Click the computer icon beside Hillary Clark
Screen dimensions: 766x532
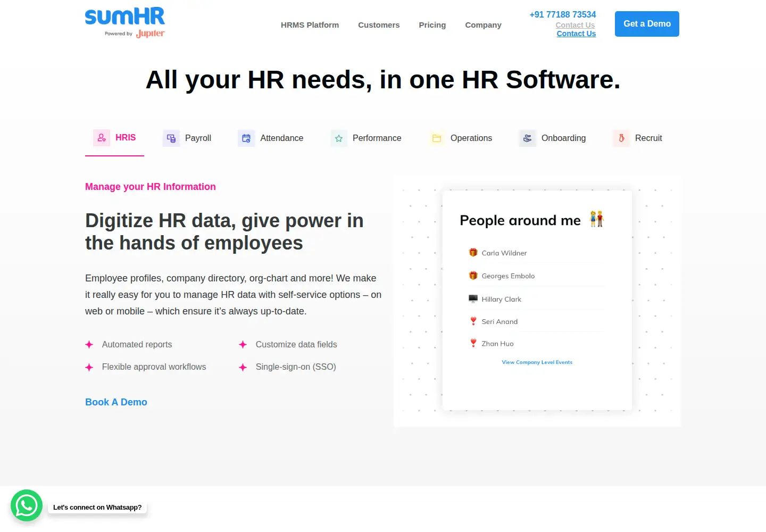[x=473, y=298]
